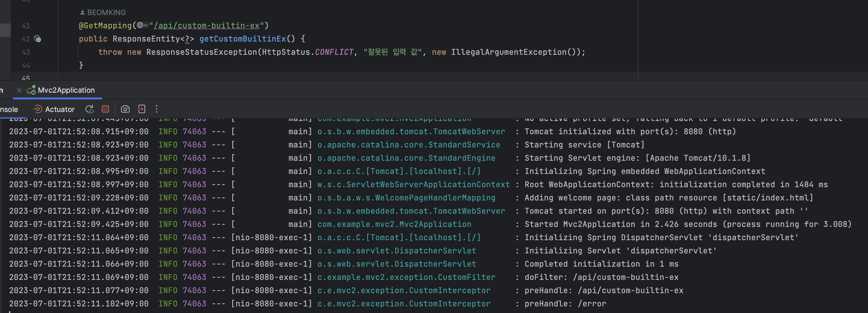Screen dimensions: 868x313
Task: Open the three-dots more options menu
Action: pos(156,109)
